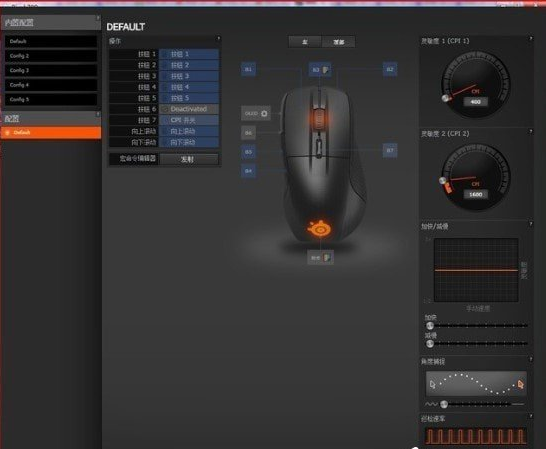Select the B2 button marker on mouse
The height and width of the screenshot is (449, 546).
pyautogui.click(x=390, y=69)
